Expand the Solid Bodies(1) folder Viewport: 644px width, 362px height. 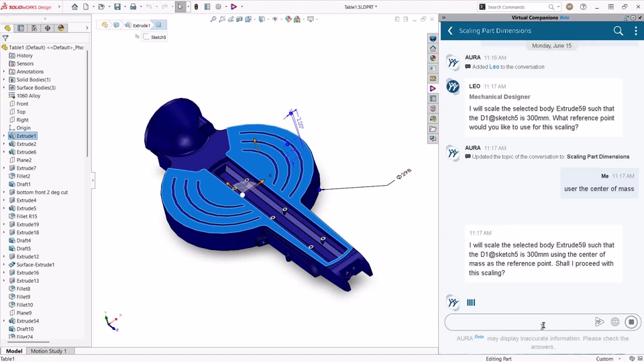4,80
